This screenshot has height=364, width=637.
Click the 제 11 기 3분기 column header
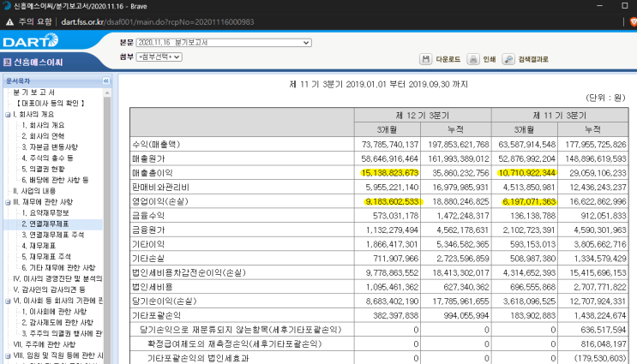tap(560, 116)
